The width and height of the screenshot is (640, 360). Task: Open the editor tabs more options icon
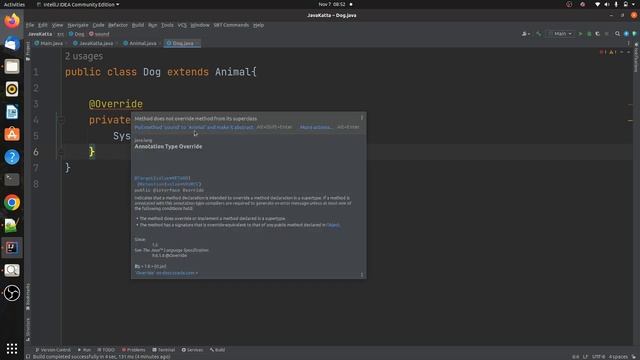[628, 43]
